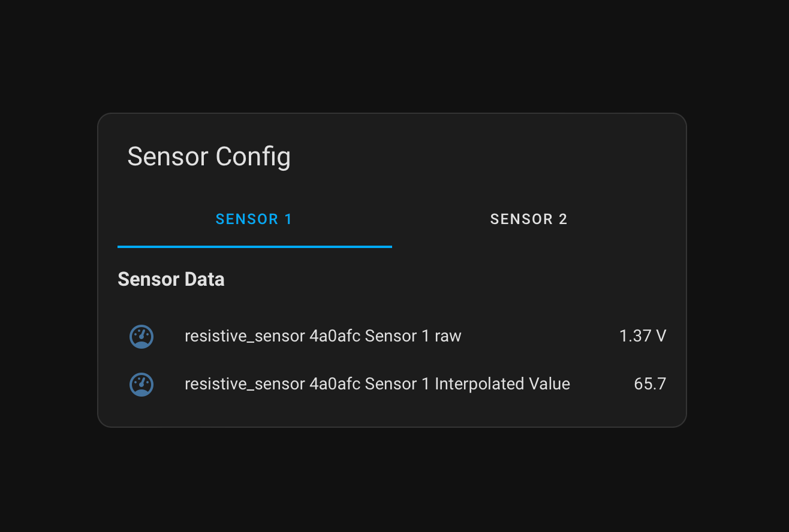
Task: Select the Sensor 1 tab
Action: [254, 219]
